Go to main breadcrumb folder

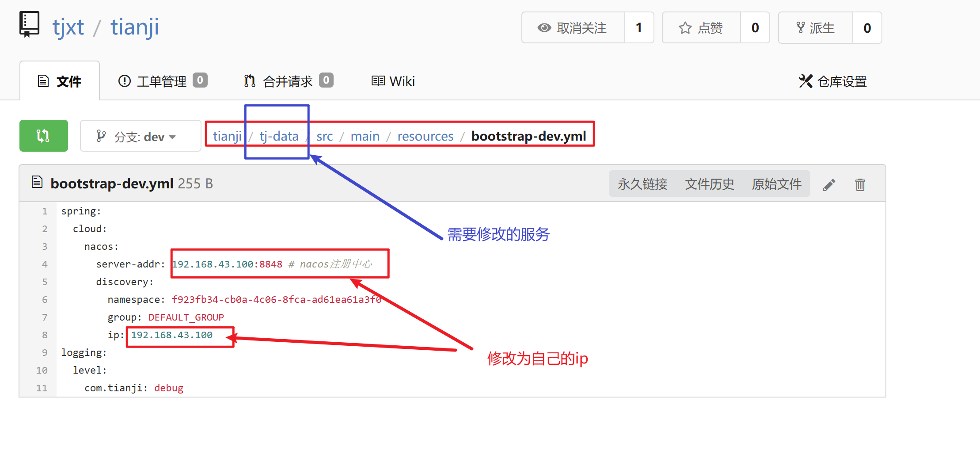tap(365, 136)
